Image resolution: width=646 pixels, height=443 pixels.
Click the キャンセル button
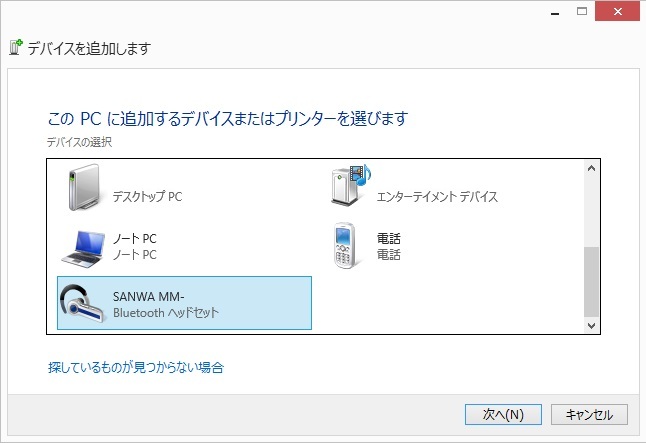pos(589,414)
